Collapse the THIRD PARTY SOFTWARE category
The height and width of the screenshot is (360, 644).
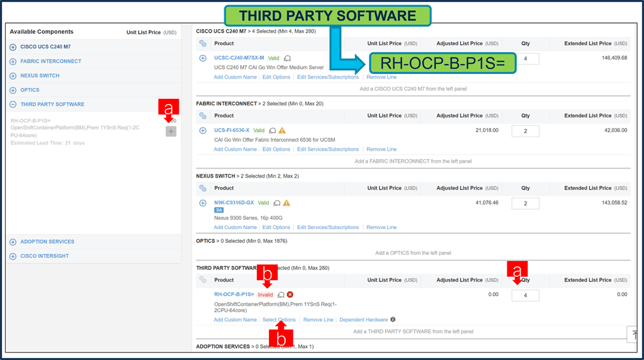13,104
